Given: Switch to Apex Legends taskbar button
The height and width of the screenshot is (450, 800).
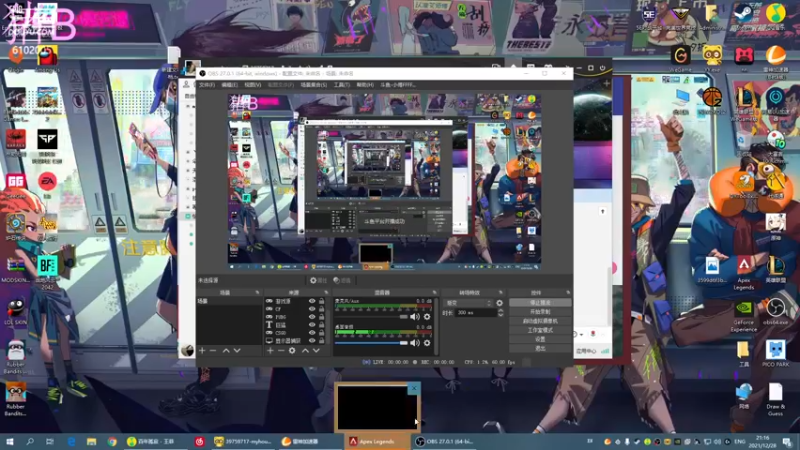Looking at the screenshot, I should (378, 441).
